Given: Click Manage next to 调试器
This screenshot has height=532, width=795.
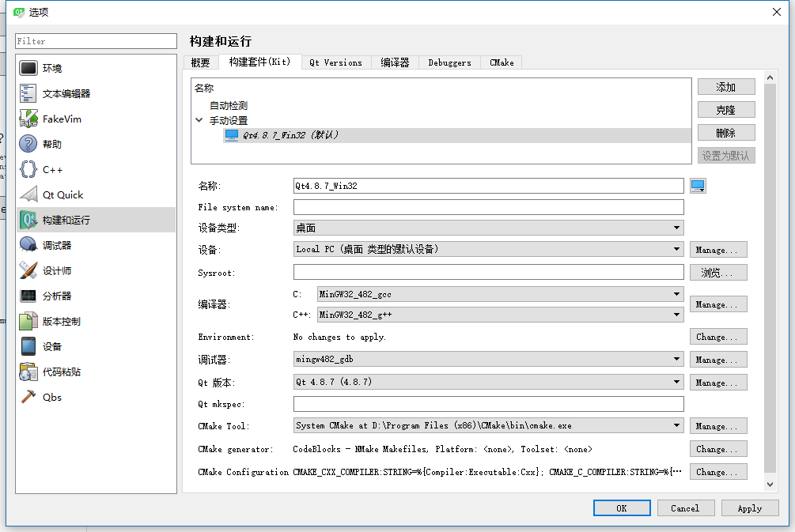Looking at the screenshot, I should coord(718,360).
